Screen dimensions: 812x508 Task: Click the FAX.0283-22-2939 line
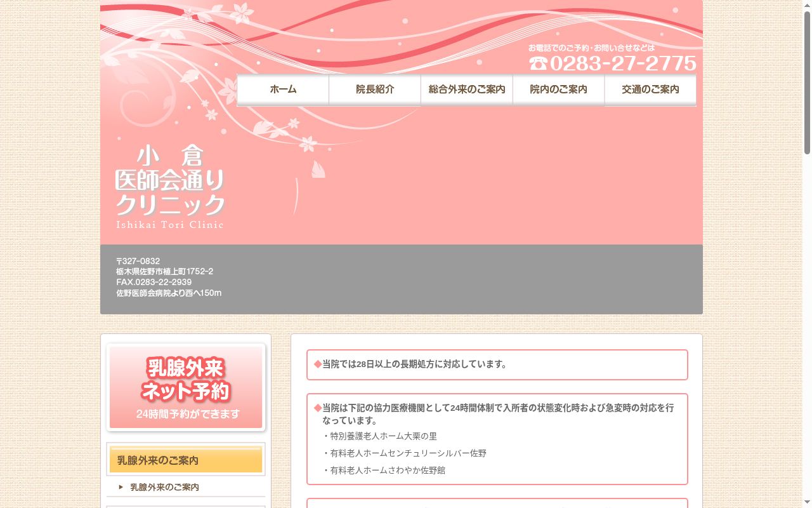click(x=154, y=282)
